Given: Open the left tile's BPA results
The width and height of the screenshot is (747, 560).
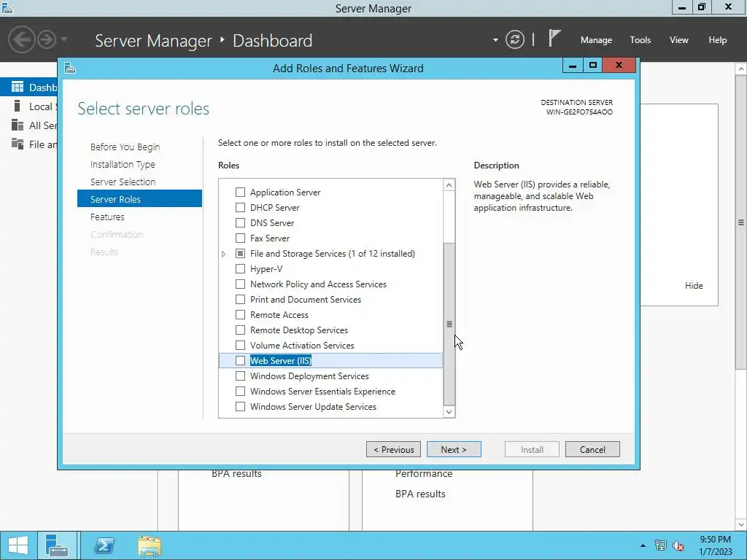Looking at the screenshot, I should (x=236, y=473).
